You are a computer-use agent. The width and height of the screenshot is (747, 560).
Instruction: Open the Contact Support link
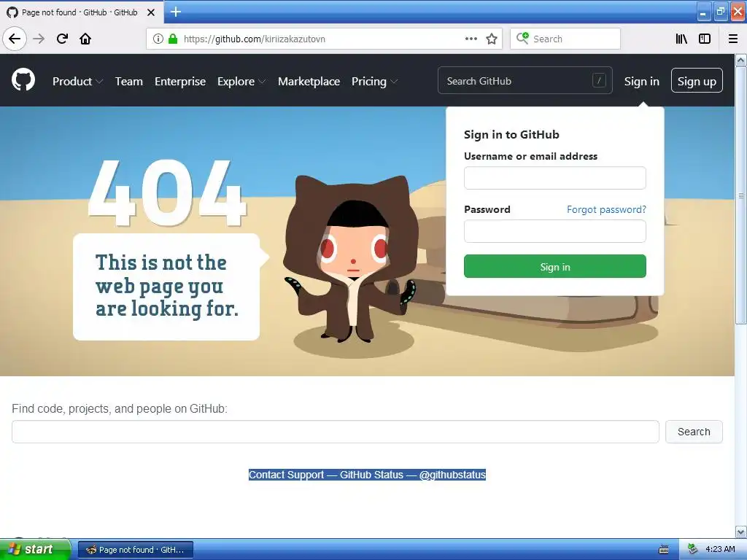286,475
